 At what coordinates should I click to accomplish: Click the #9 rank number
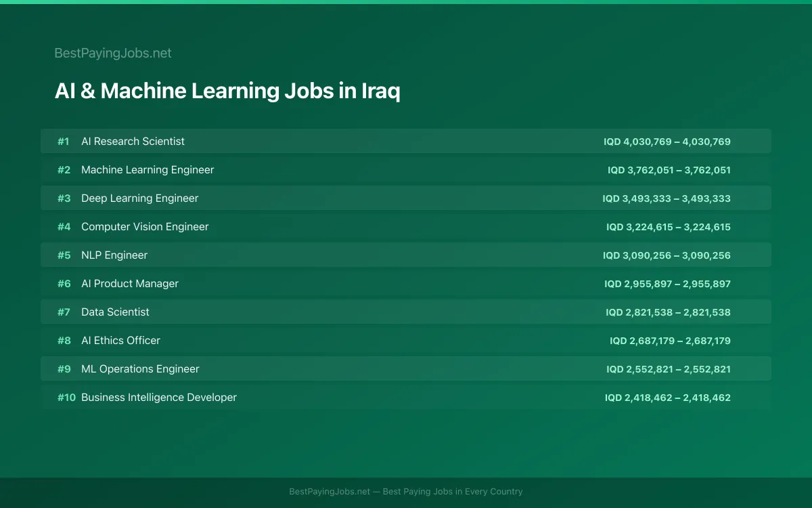pyautogui.click(x=64, y=369)
